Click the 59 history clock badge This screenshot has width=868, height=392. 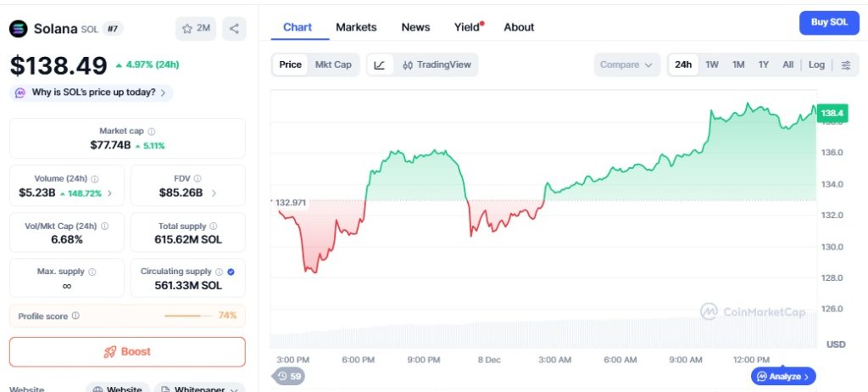[288, 377]
